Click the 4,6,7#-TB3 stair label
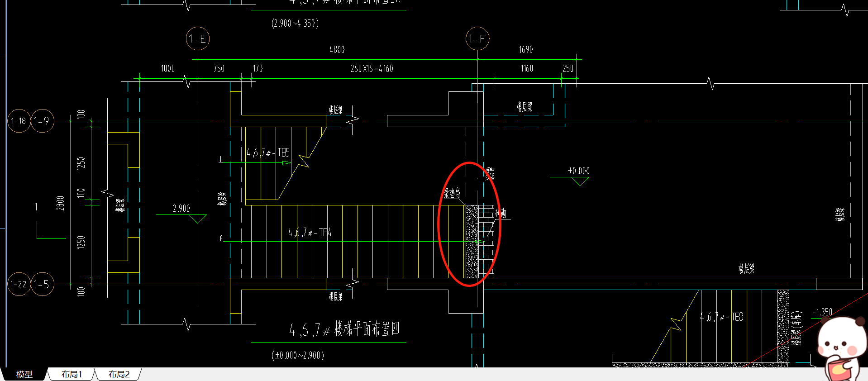868x381 pixels. 722,317
